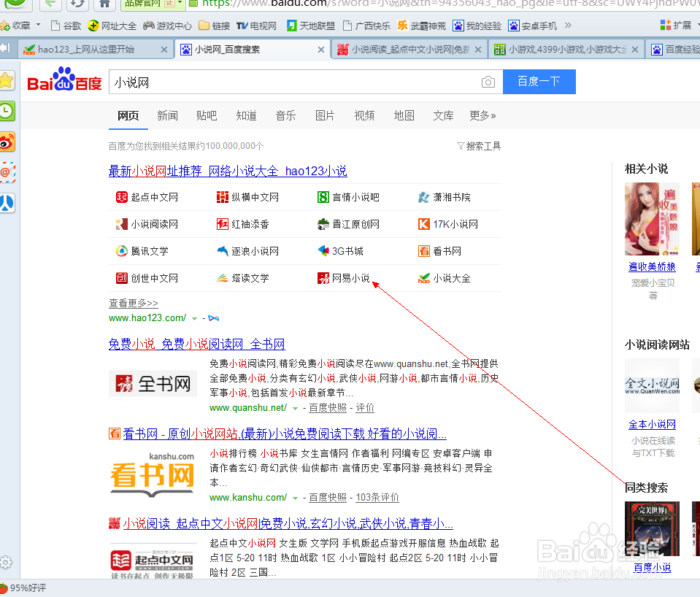Expand the quanshu.net URL dropdown arrow
700x597 pixels.
click(x=295, y=408)
